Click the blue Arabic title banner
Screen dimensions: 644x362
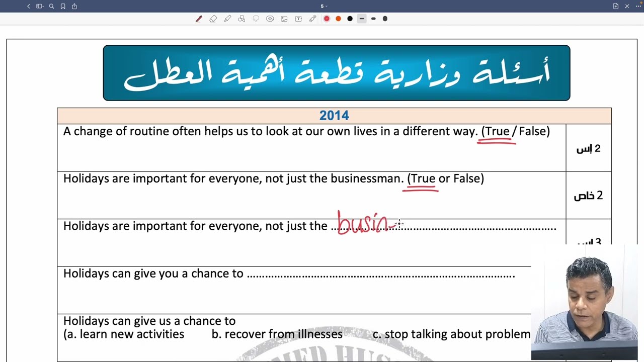[337, 73]
